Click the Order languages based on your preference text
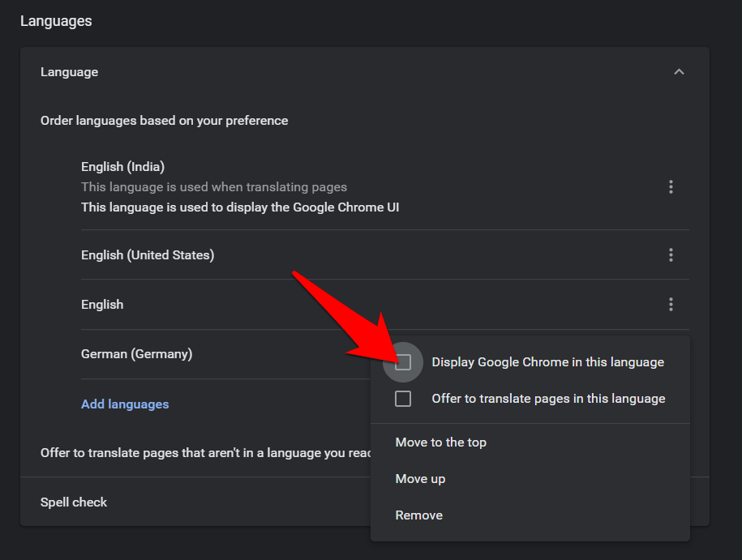This screenshot has height=560, width=742. click(164, 121)
